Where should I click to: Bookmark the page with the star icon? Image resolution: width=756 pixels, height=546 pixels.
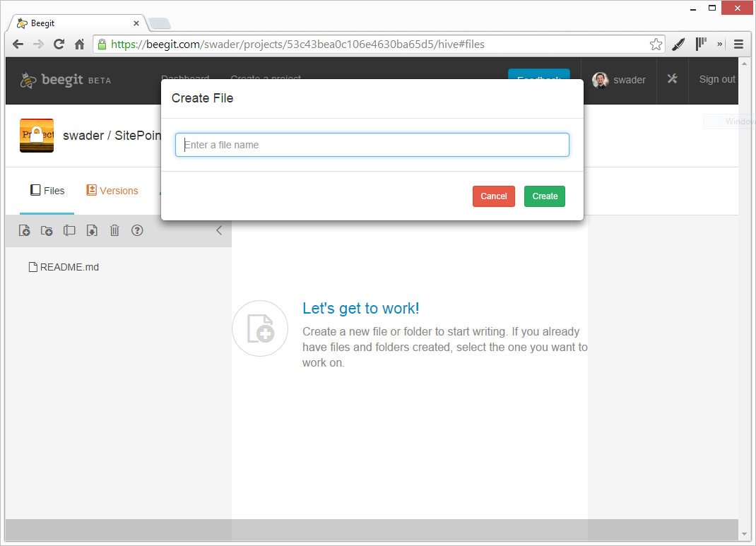[x=656, y=44]
